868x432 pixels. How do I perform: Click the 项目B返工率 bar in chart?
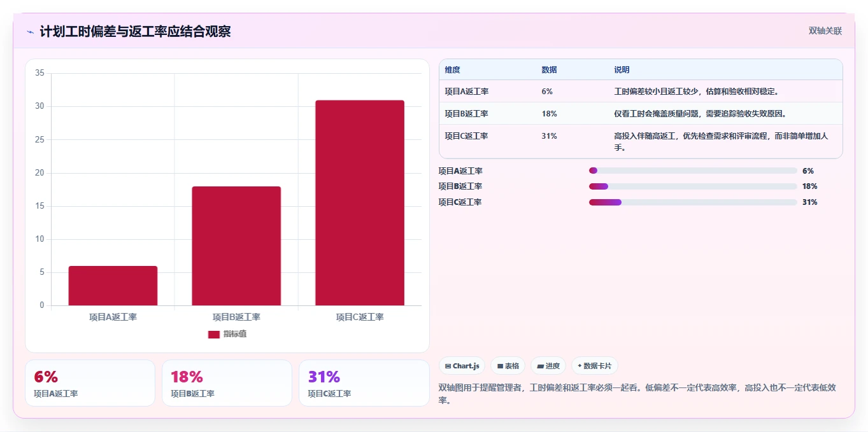click(236, 246)
